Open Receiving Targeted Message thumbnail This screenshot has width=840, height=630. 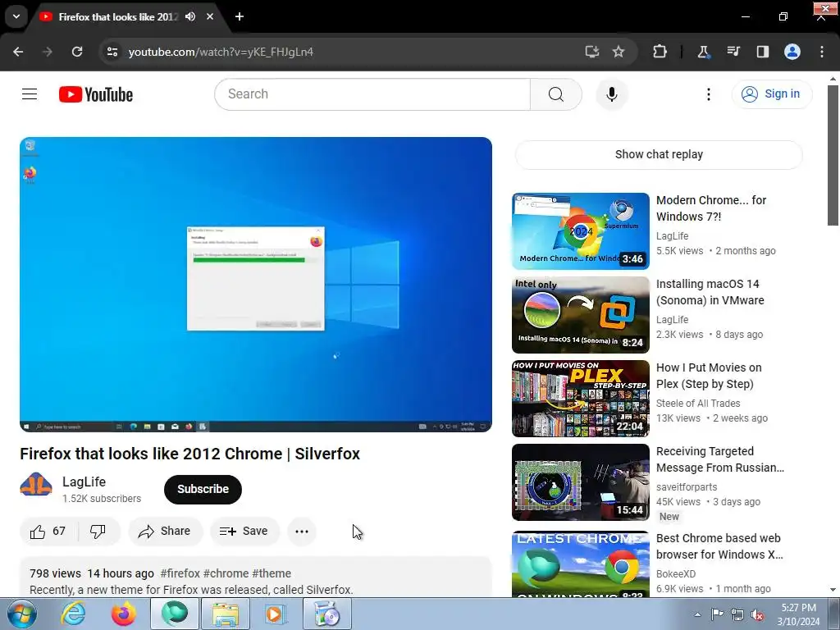(580, 482)
